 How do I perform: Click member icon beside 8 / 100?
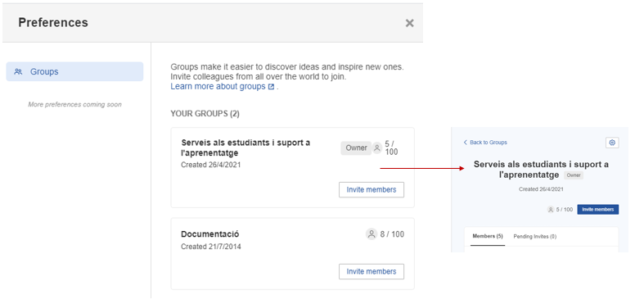point(372,234)
